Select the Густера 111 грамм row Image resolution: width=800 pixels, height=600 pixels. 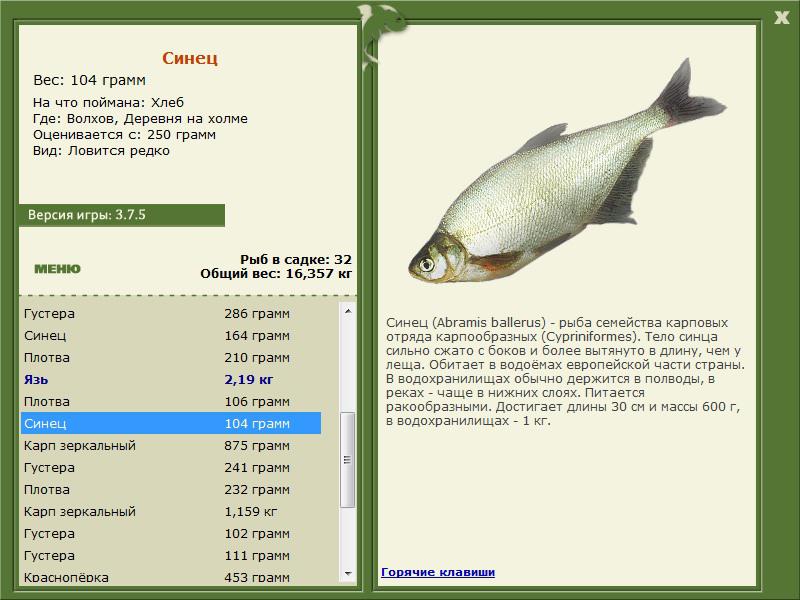point(171,555)
